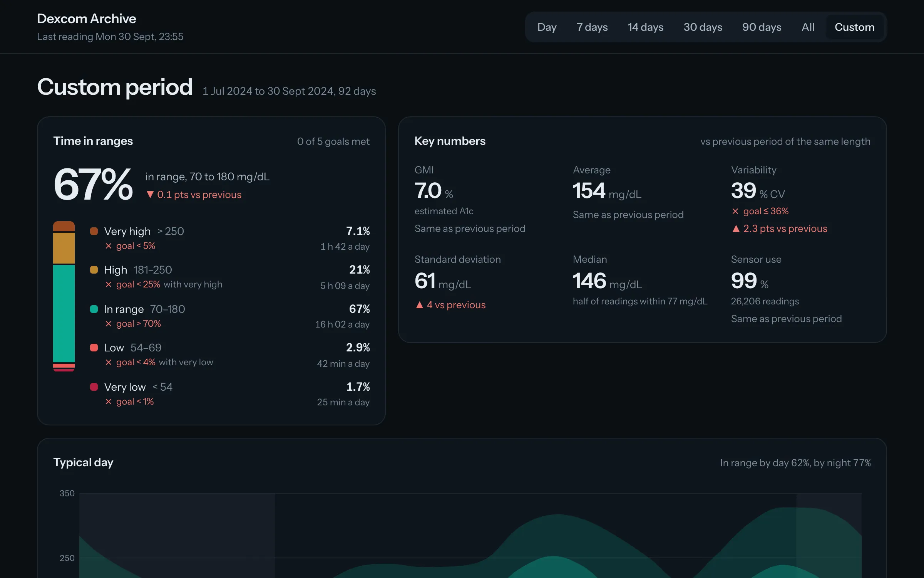924x578 pixels.
Task: Click the amber High segment of the stacked bar
Action: 64,248
